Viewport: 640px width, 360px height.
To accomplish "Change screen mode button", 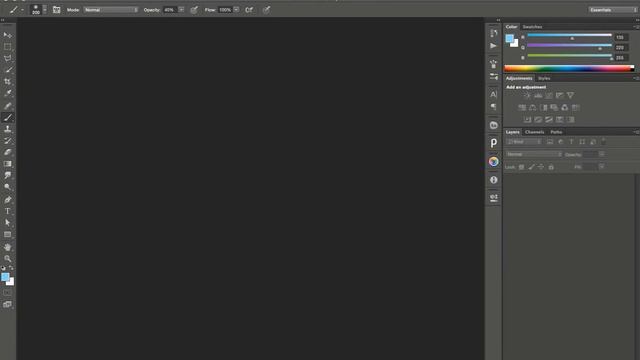I will (8, 304).
